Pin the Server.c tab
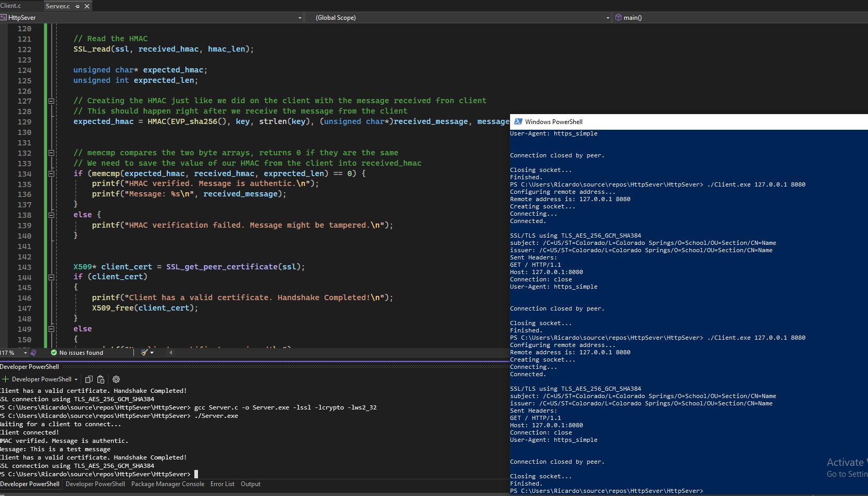The height and width of the screenshot is (496, 868). coord(77,6)
